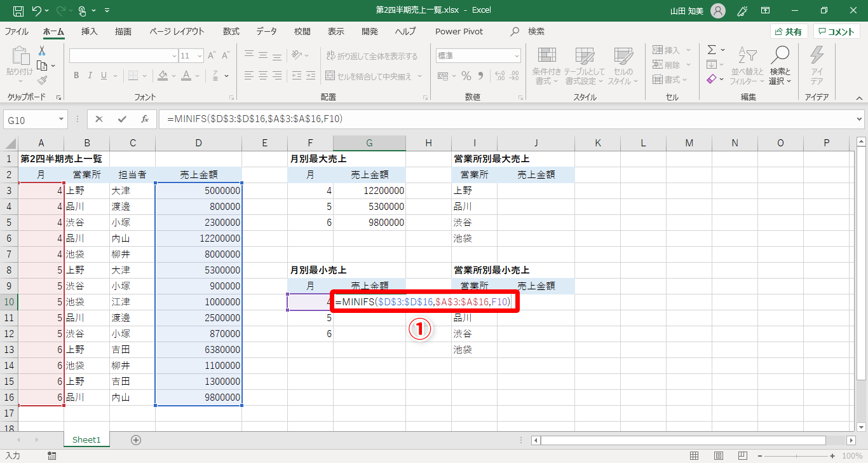
Task: Open the Accounting Number Format icon
Action: coord(443,76)
